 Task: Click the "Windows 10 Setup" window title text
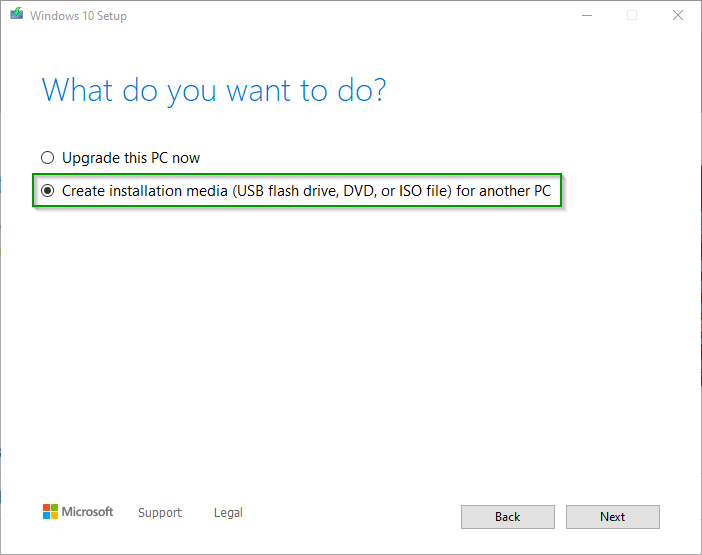click(x=78, y=16)
